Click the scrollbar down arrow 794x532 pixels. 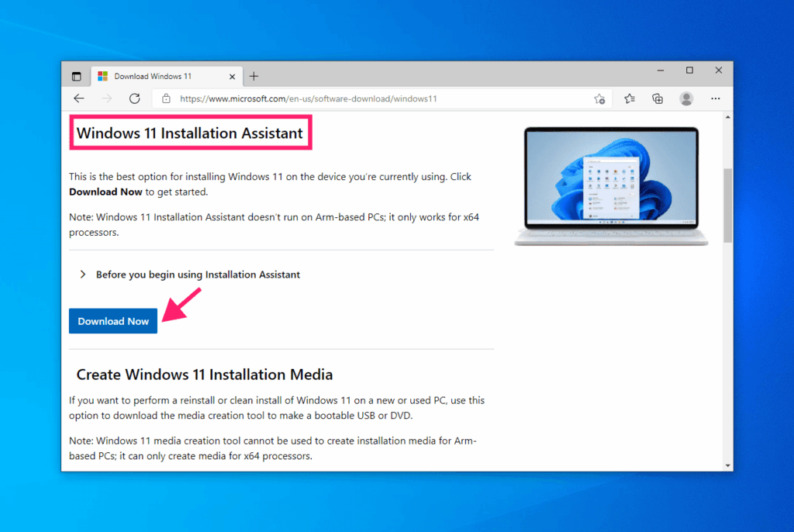[727, 465]
